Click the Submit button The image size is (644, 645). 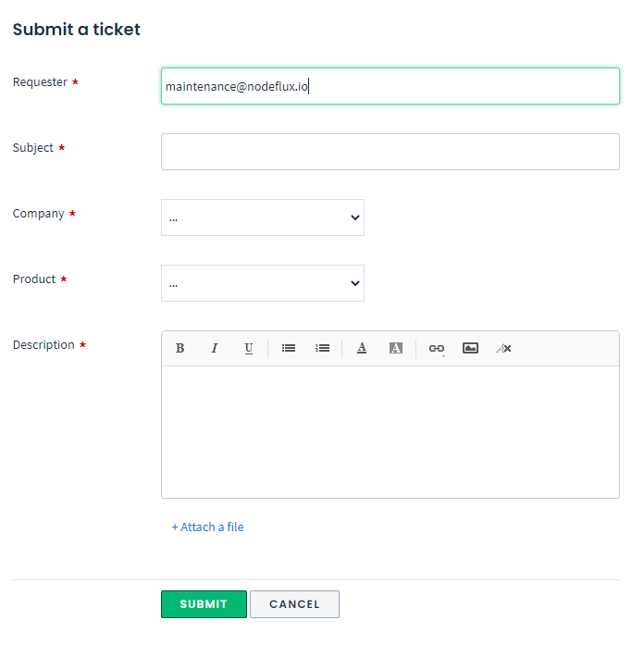[204, 604]
